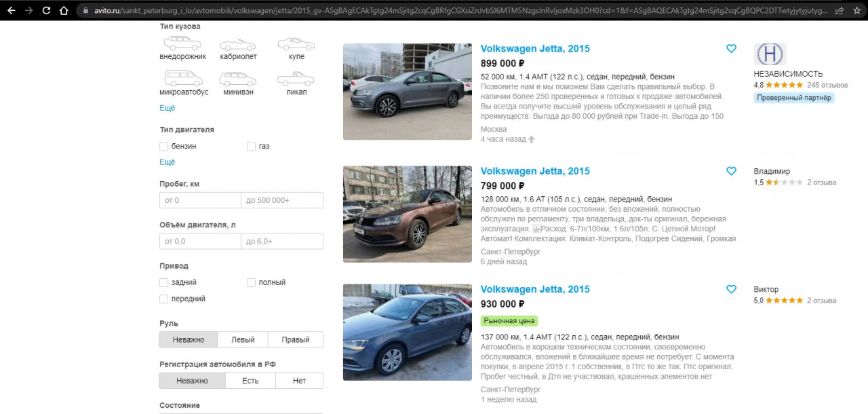Show more engine types via Ещё
The width and height of the screenshot is (868, 414).
[x=167, y=162]
